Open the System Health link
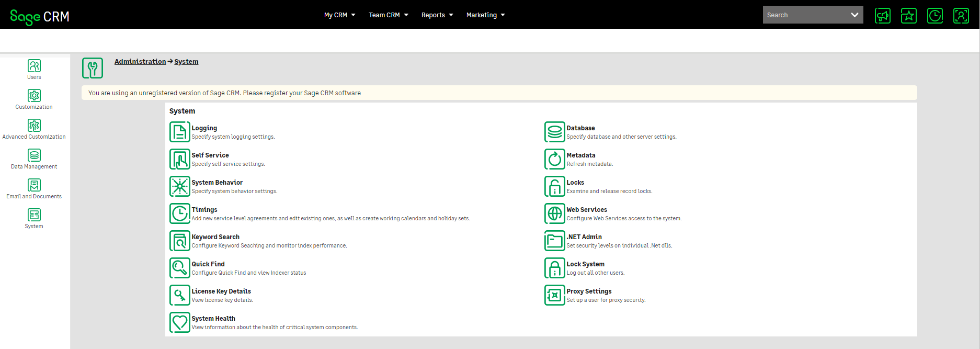 click(213, 319)
